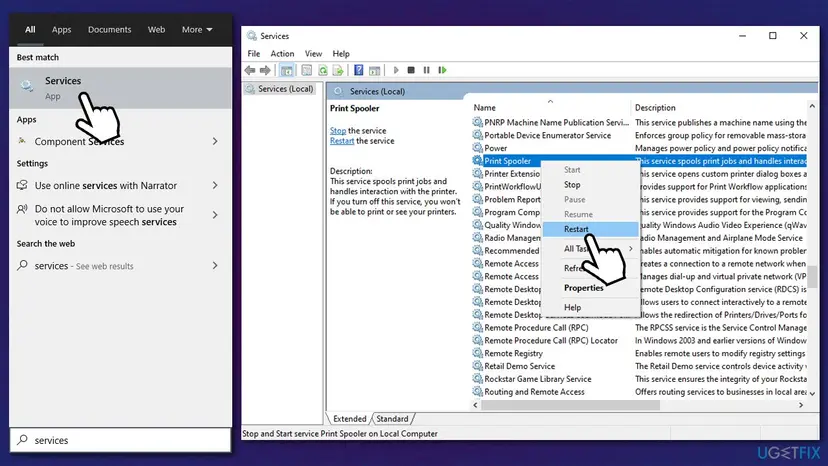828x466 pixels.
Task: Click the vertical scrollbar up arrow
Action: tap(812, 107)
